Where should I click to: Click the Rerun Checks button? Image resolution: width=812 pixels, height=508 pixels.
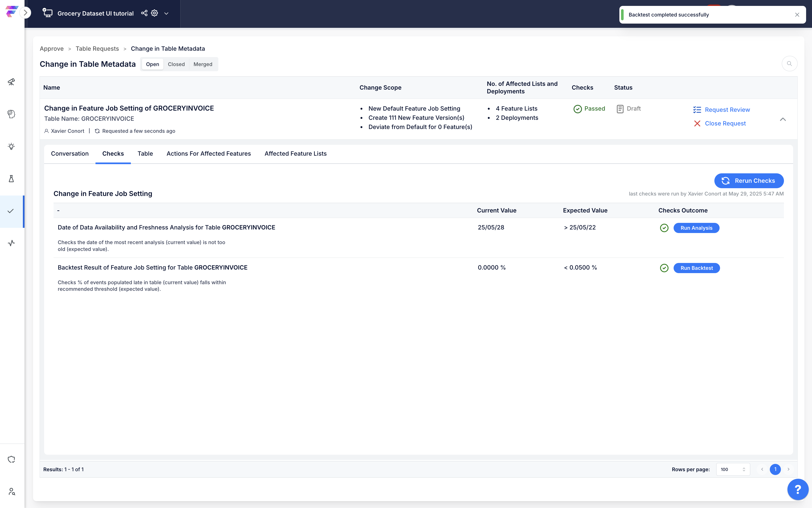[x=749, y=181]
